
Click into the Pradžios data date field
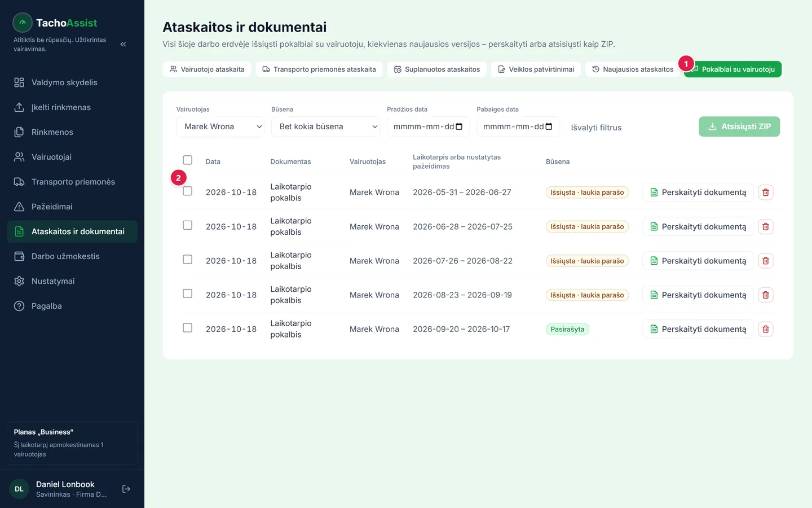click(x=429, y=126)
